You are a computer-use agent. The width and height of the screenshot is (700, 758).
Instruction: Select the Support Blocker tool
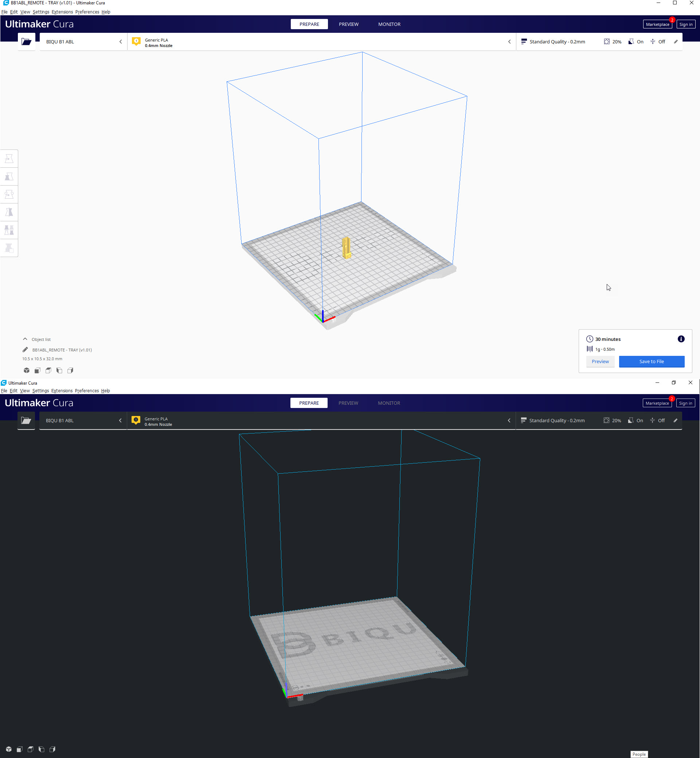coord(9,248)
